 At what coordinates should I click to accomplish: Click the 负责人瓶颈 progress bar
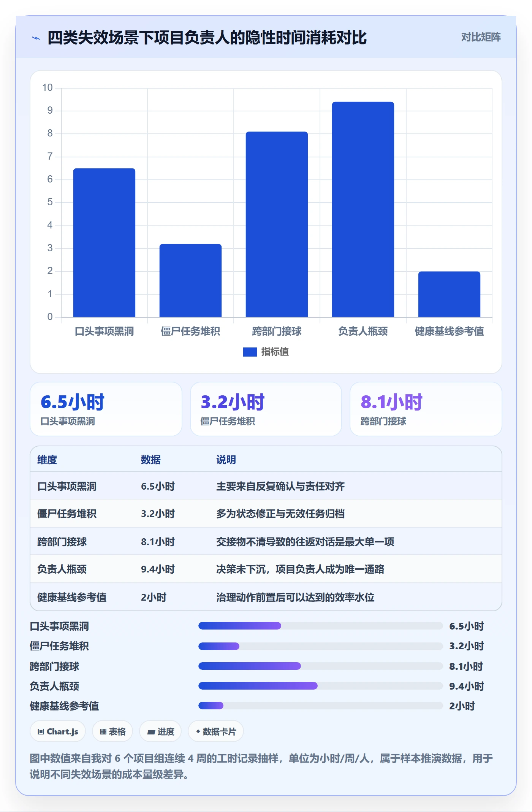[x=320, y=686]
